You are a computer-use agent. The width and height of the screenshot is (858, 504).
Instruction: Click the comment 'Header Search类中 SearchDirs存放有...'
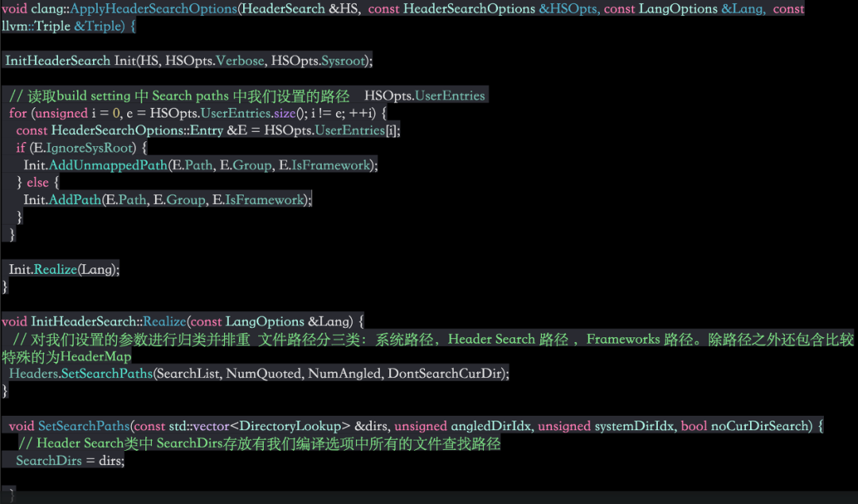coord(259,444)
